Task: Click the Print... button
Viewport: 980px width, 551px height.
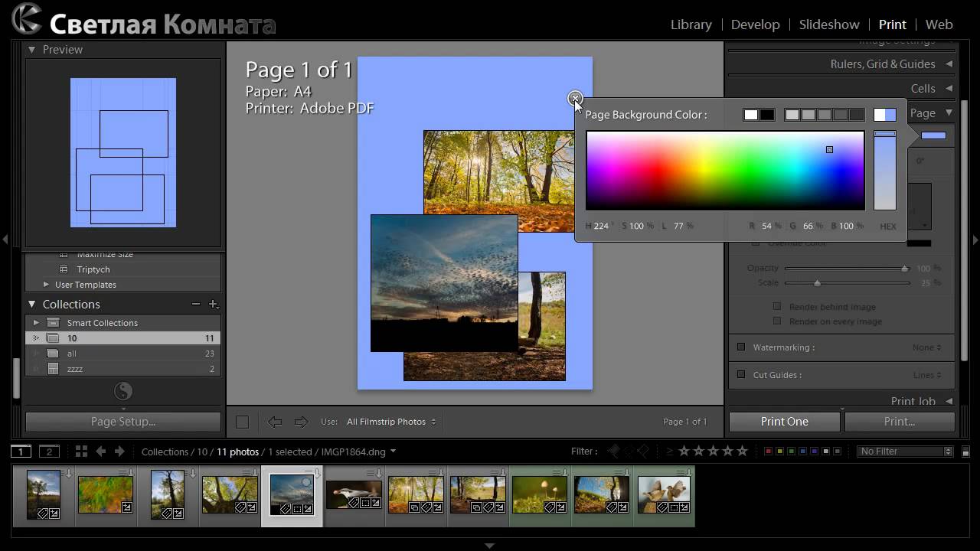Action: (x=900, y=422)
